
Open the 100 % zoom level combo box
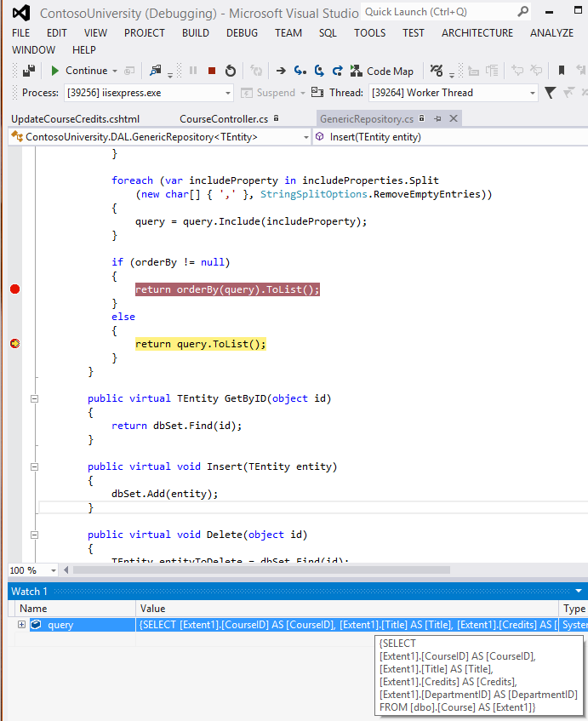54,570
